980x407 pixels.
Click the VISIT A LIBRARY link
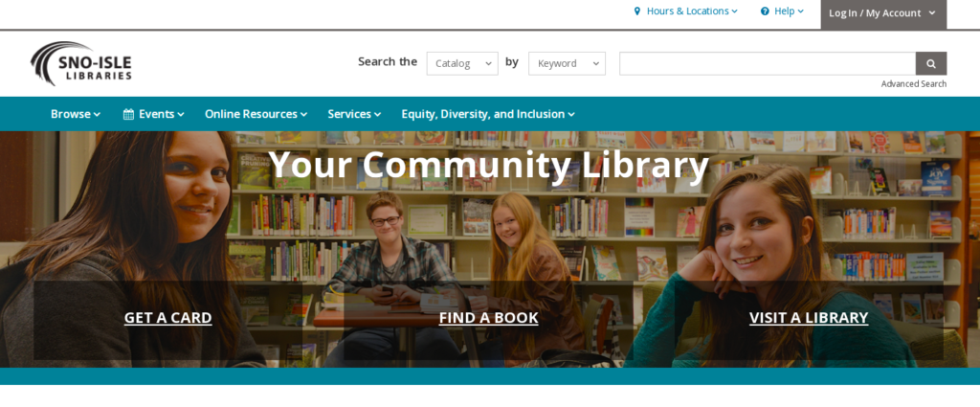(809, 318)
